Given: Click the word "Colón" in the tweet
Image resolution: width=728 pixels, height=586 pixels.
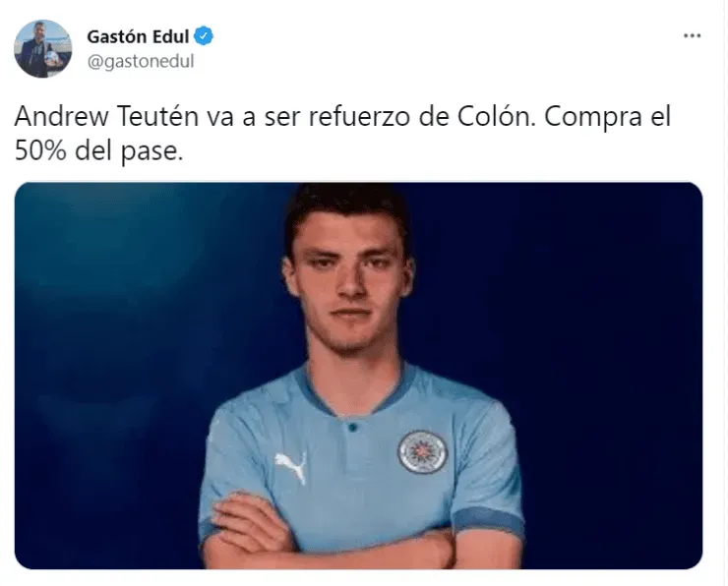Looking at the screenshot, I should 493,117.
